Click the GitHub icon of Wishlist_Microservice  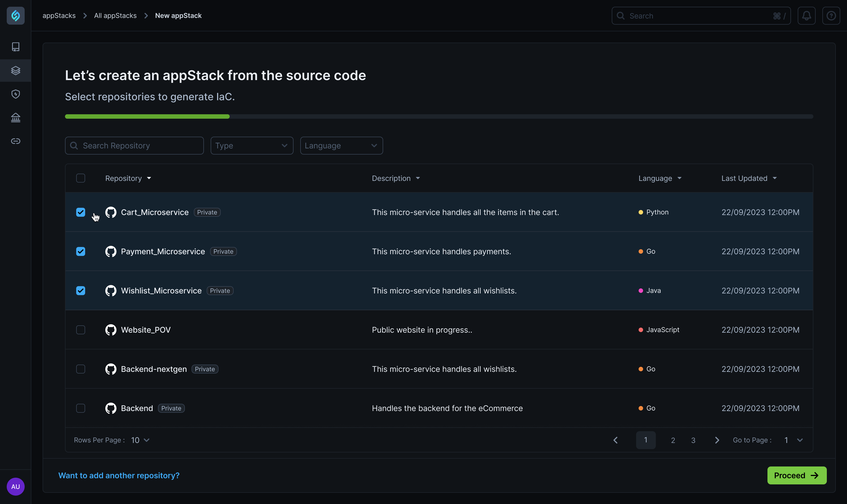pos(111,291)
